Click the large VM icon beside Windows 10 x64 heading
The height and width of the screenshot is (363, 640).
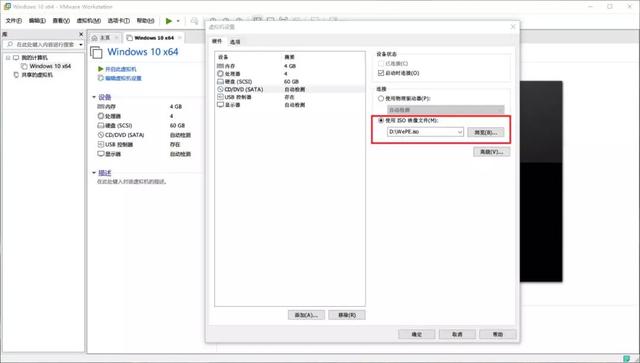(x=96, y=52)
